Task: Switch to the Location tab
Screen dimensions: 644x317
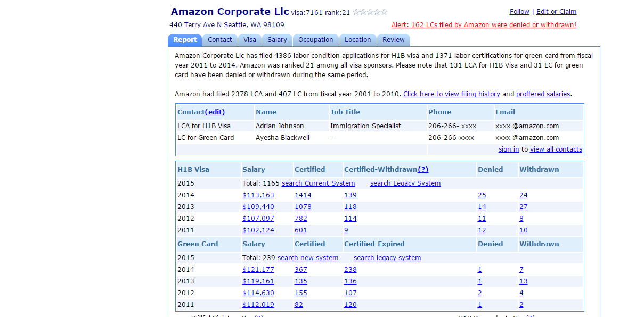Action: click(x=357, y=40)
